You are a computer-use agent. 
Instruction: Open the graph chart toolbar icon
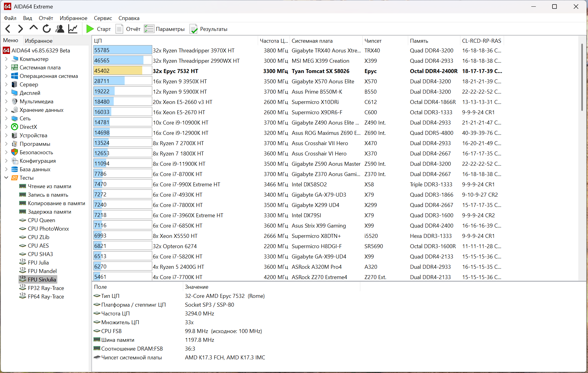pyautogui.click(x=73, y=29)
